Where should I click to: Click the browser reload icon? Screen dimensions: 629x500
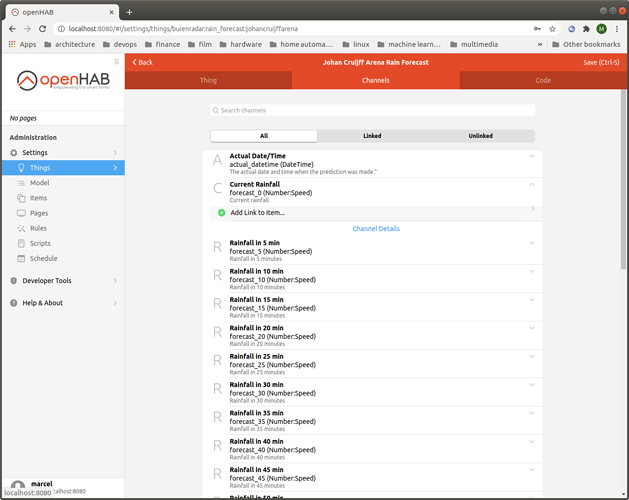43,29
